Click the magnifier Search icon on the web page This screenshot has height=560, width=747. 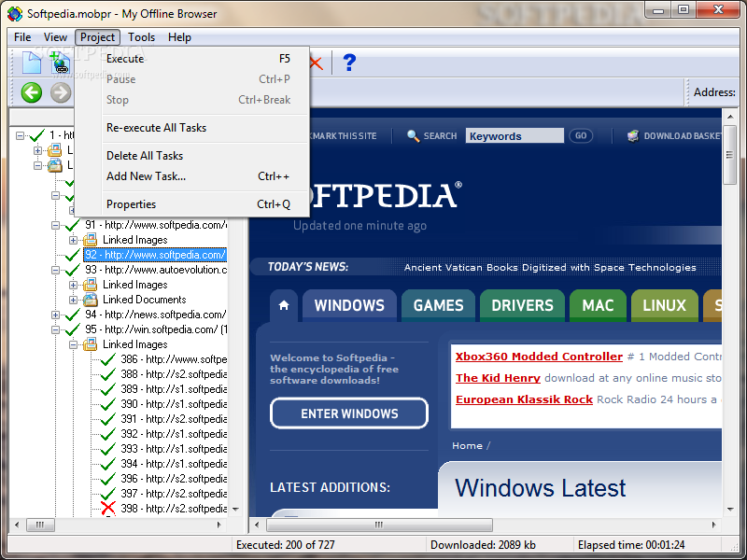pos(413,136)
